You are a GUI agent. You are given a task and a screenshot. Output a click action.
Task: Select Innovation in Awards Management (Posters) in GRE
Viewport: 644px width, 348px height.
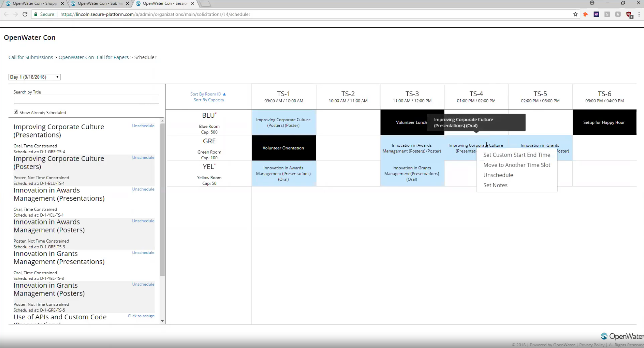click(412, 148)
